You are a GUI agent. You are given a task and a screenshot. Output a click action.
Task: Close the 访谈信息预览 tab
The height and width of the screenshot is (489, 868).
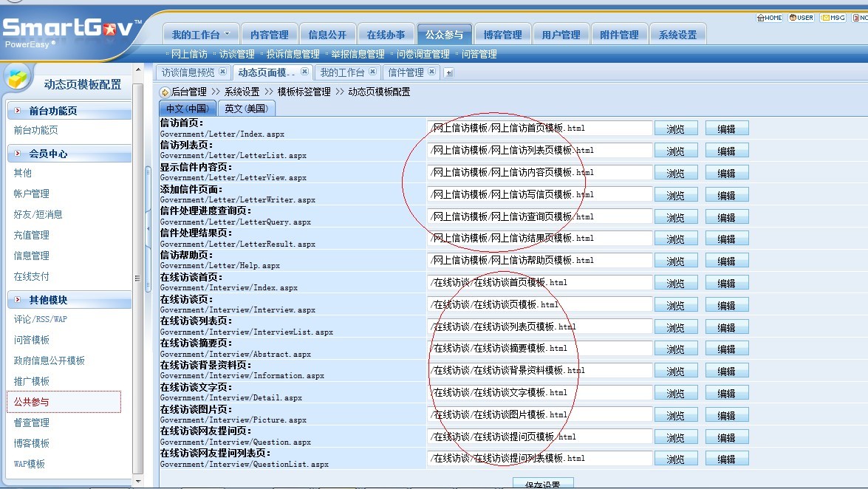(222, 72)
